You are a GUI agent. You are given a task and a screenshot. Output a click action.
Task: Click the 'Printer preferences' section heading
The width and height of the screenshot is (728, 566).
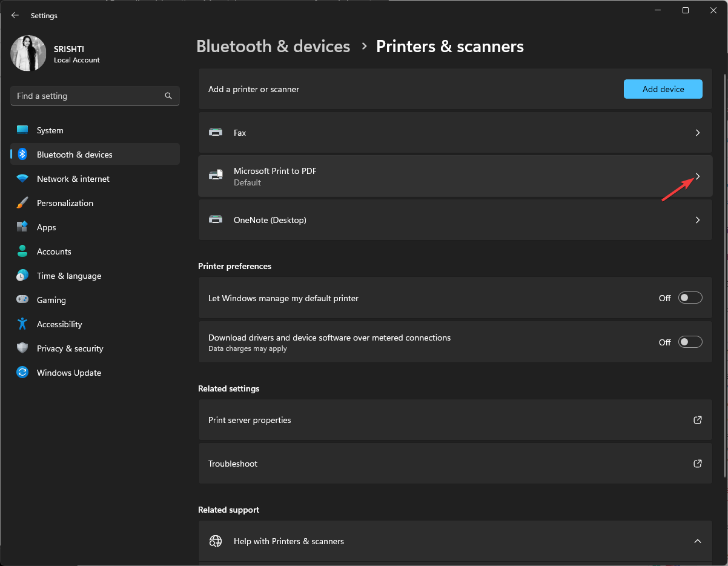click(235, 266)
